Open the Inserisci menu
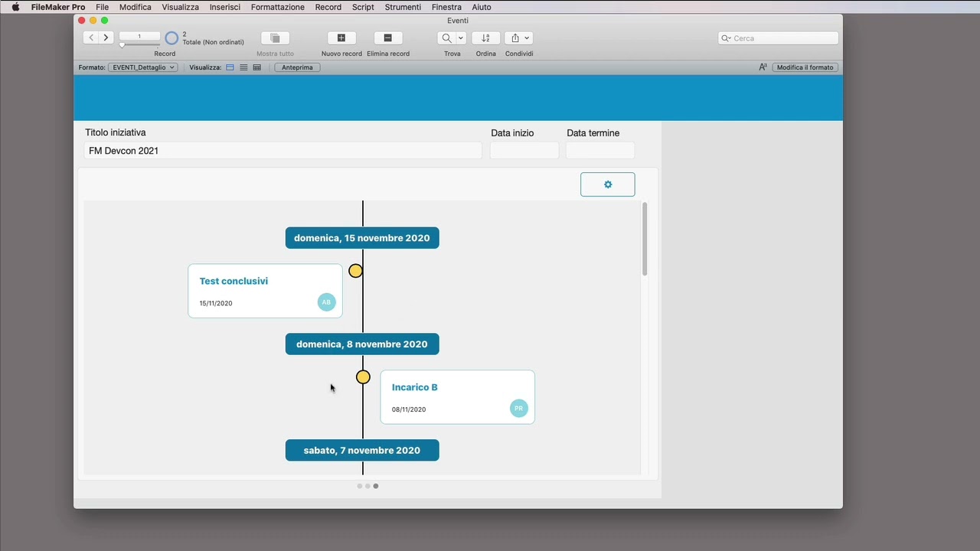Screen dimensions: 980x551 (x=225, y=7)
